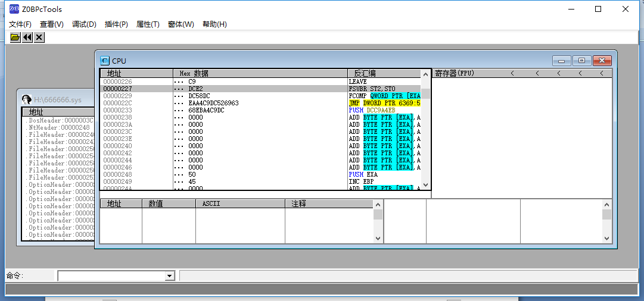Select address row 00000226
The height and width of the screenshot is (301, 644).
pos(117,81)
